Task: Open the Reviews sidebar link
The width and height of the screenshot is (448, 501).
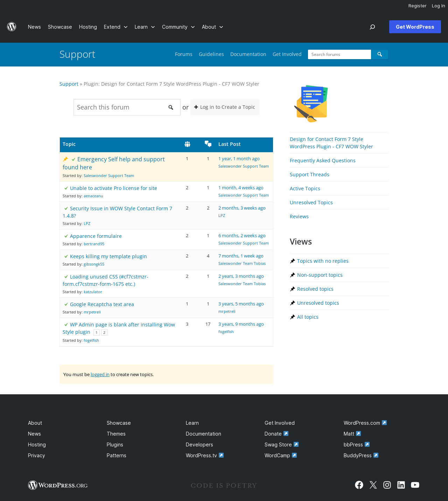Action: pos(299,217)
